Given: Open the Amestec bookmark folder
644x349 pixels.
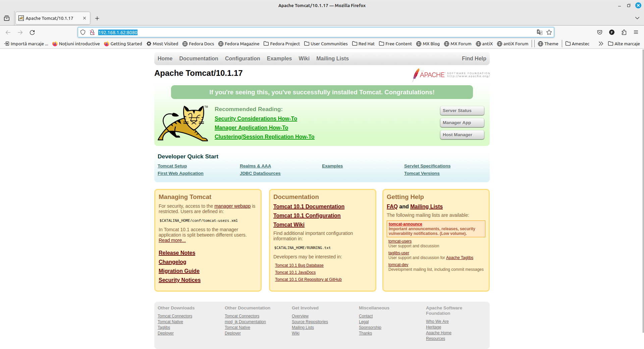Looking at the screenshot, I should coord(577,44).
